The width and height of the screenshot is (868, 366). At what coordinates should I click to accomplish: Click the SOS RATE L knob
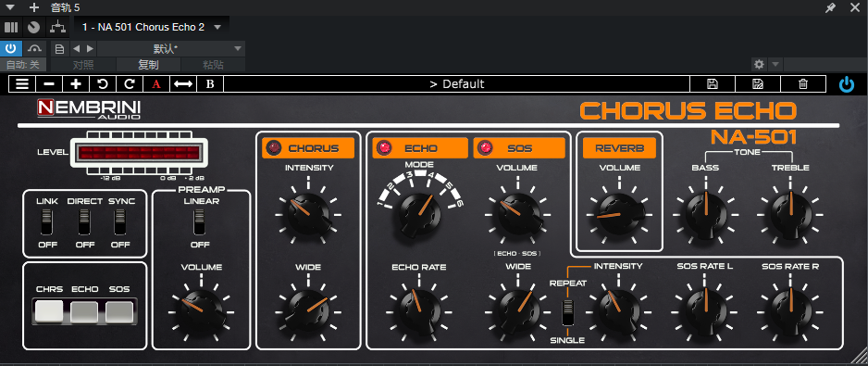[x=706, y=312]
